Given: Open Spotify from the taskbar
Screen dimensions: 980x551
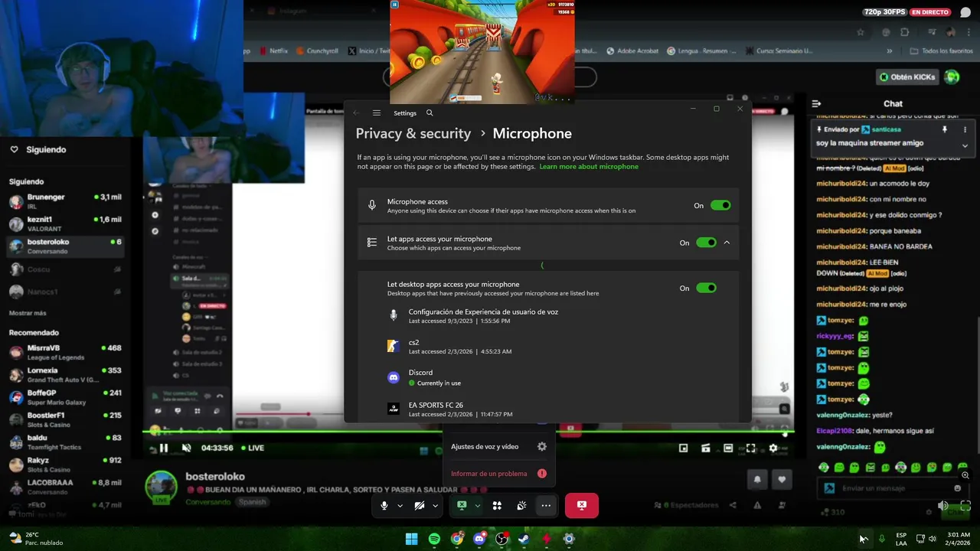Looking at the screenshot, I should (434, 539).
